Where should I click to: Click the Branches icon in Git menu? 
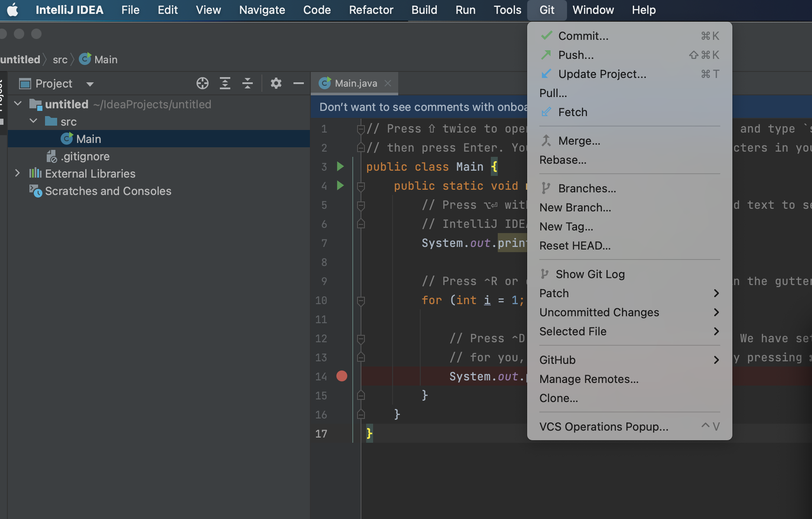pos(546,188)
